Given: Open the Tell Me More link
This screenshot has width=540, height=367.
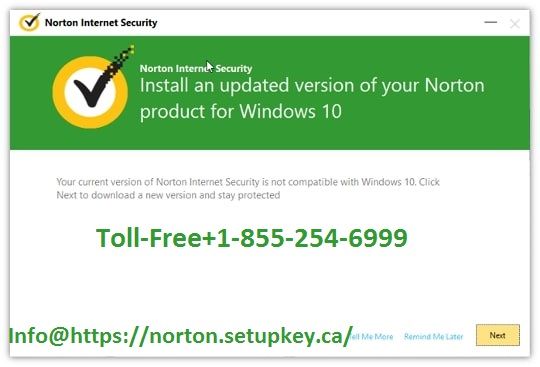Looking at the screenshot, I should 372,336.
